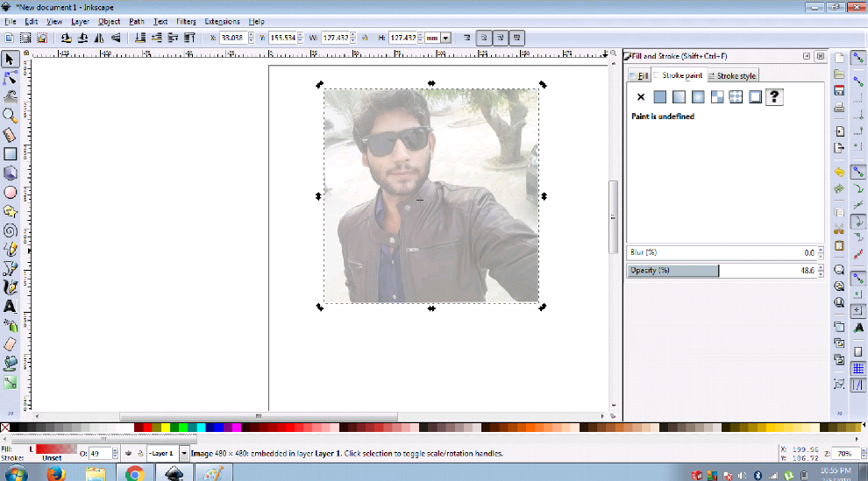868x481 pixels.
Task: Select the Rectangle tool
Action: (11, 154)
